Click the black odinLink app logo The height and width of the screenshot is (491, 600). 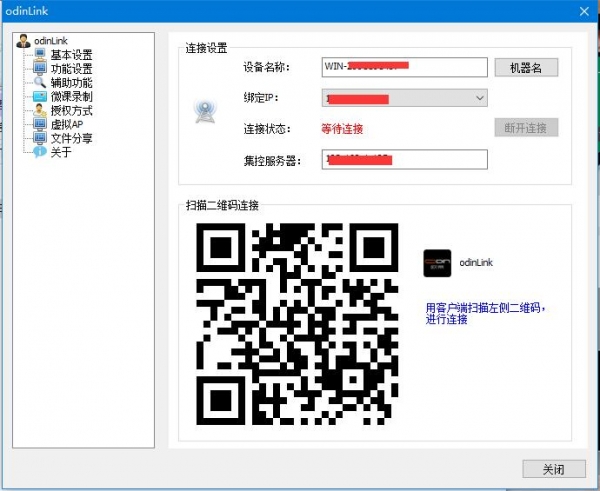point(437,263)
